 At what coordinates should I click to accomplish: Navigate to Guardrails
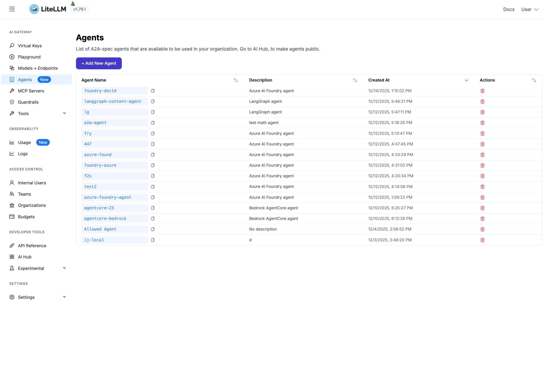(x=28, y=102)
